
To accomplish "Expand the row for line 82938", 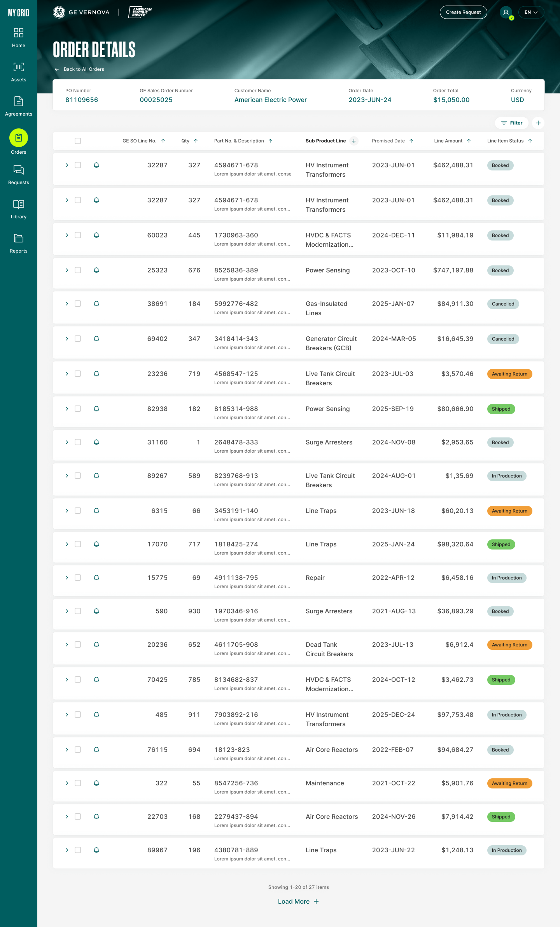I will tap(67, 409).
